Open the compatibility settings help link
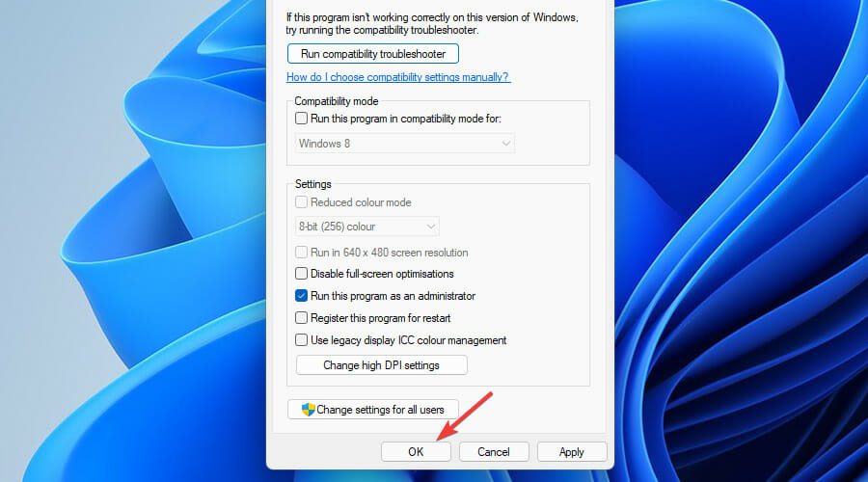Screen dimensions: 868x482 pyautogui.click(x=398, y=77)
